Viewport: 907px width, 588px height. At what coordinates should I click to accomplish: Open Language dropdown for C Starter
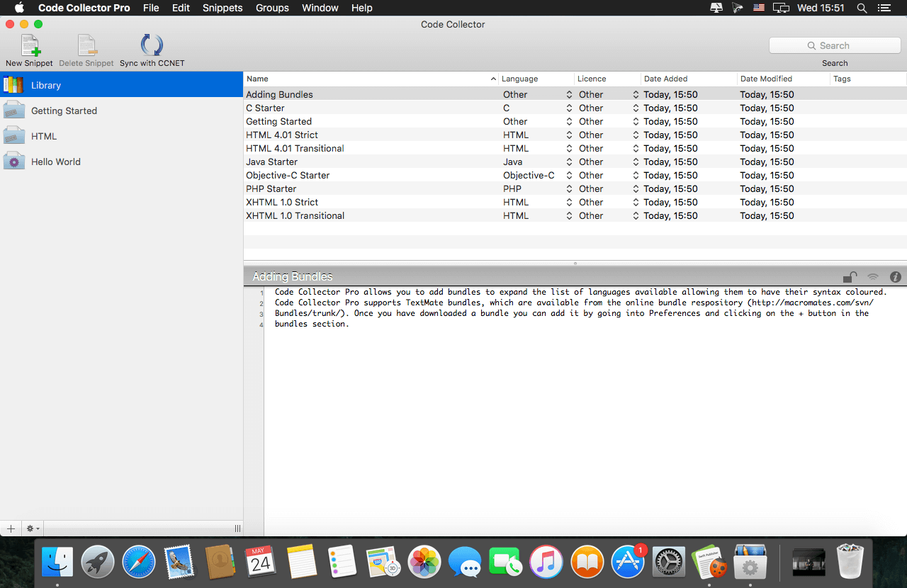pos(536,108)
